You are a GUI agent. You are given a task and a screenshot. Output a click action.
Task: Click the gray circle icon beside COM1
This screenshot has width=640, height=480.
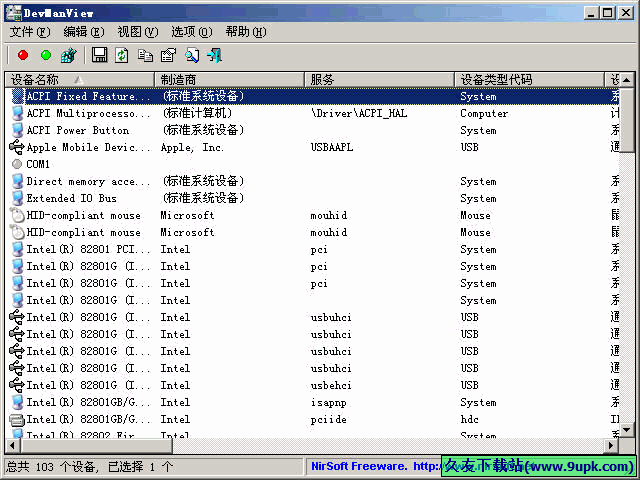(17, 164)
